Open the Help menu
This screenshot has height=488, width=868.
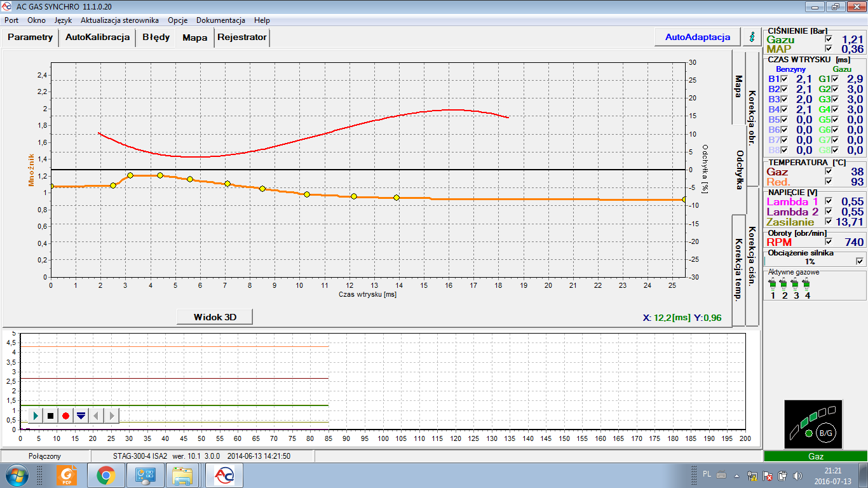coord(262,20)
